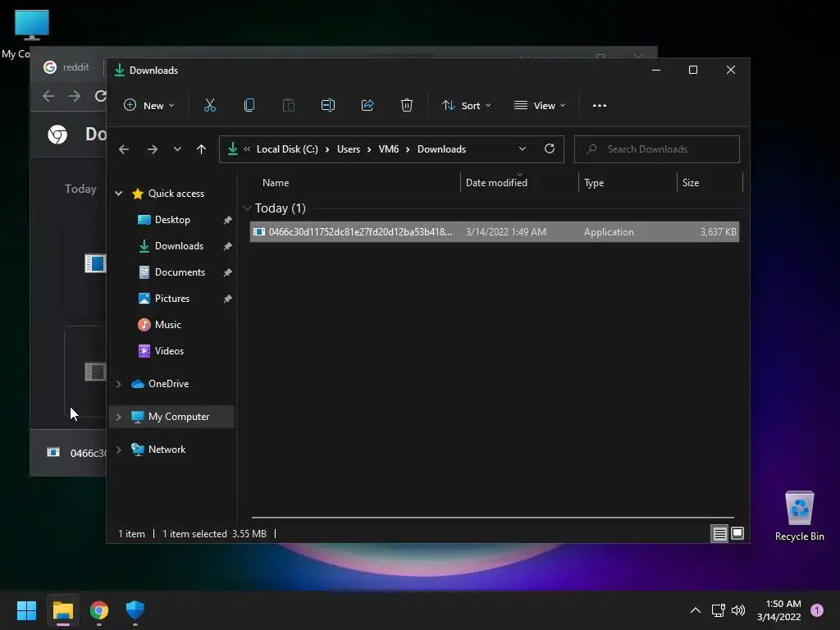Click the Up one level arrow
840x630 pixels.
(202, 149)
